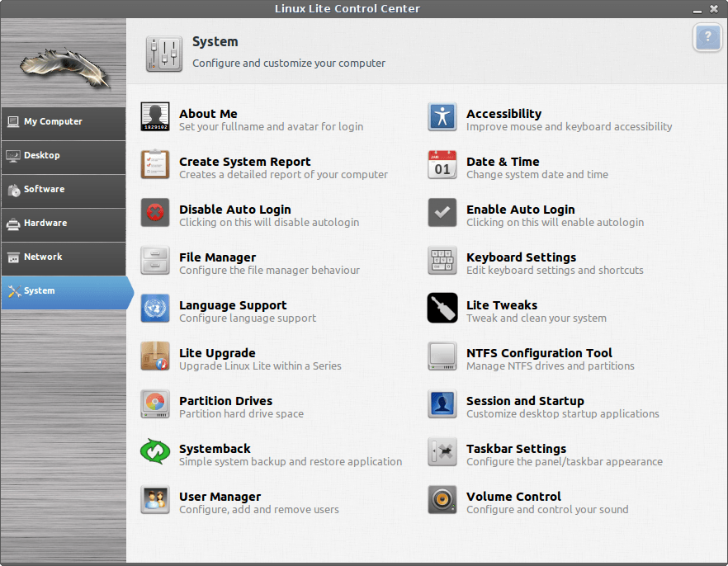Screen dimensions: 728x566
Task: Close the Linux Lite Control Center window
Action: (714, 9)
